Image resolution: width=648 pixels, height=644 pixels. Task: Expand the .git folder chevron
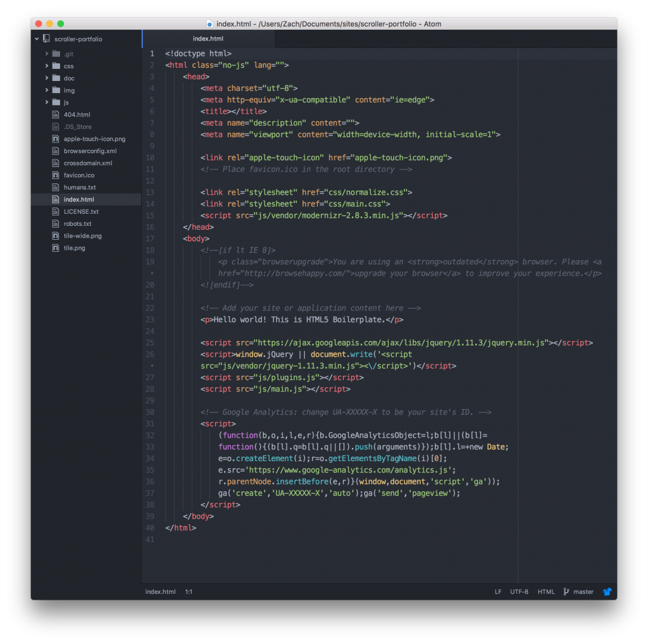tap(47, 54)
